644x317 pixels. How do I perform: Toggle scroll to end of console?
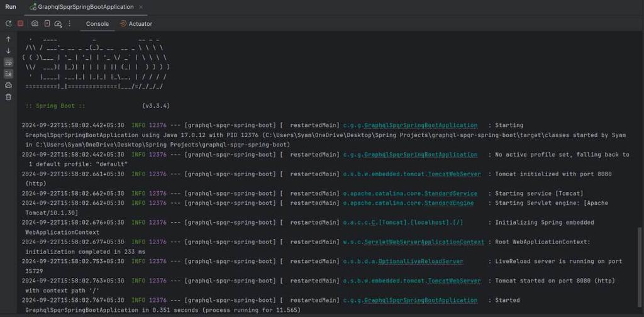click(x=8, y=74)
